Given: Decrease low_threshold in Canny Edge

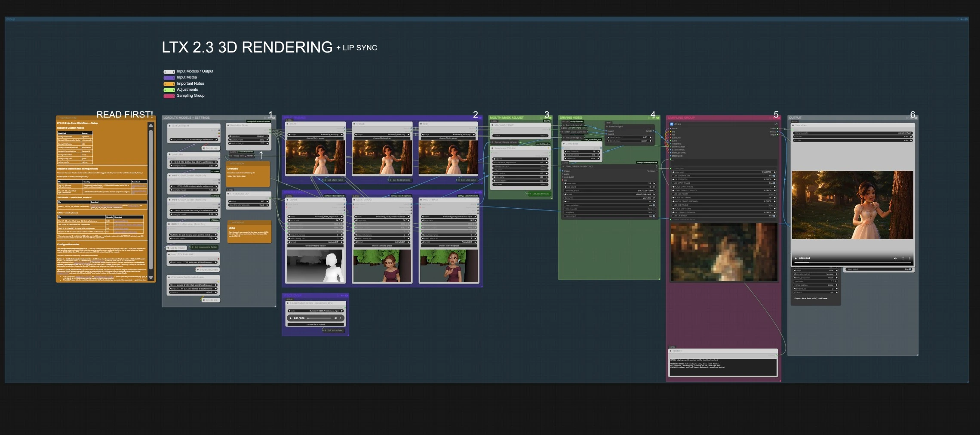Looking at the screenshot, I should pos(565,151).
